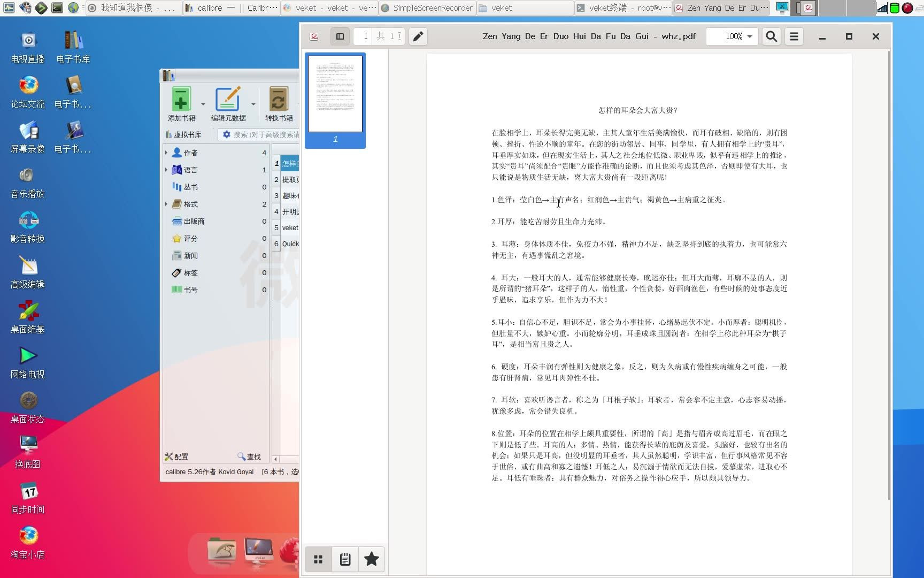Click the page number input field
This screenshot has height=578, width=924.
click(x=363, y=36)
